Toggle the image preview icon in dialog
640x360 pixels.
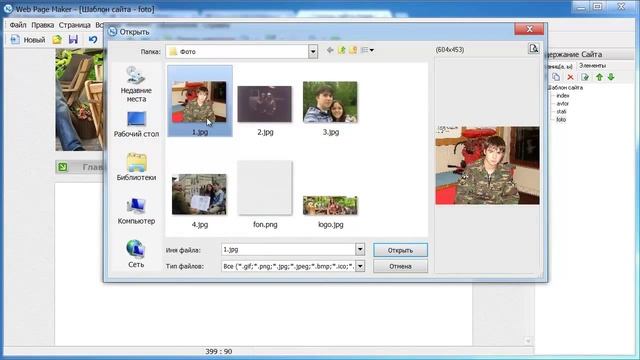tap(533, 49)
